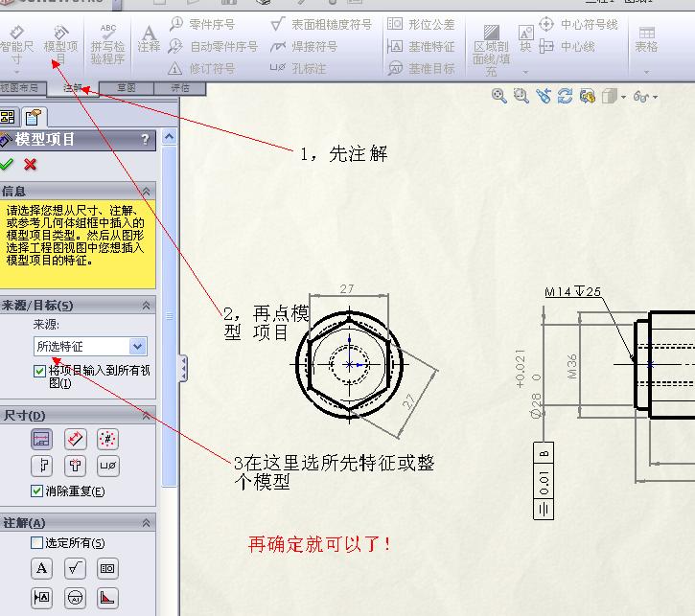Insert a Surface Finish symbol
Viewport: 695px width, 616px height.
(x=322, y=24)
